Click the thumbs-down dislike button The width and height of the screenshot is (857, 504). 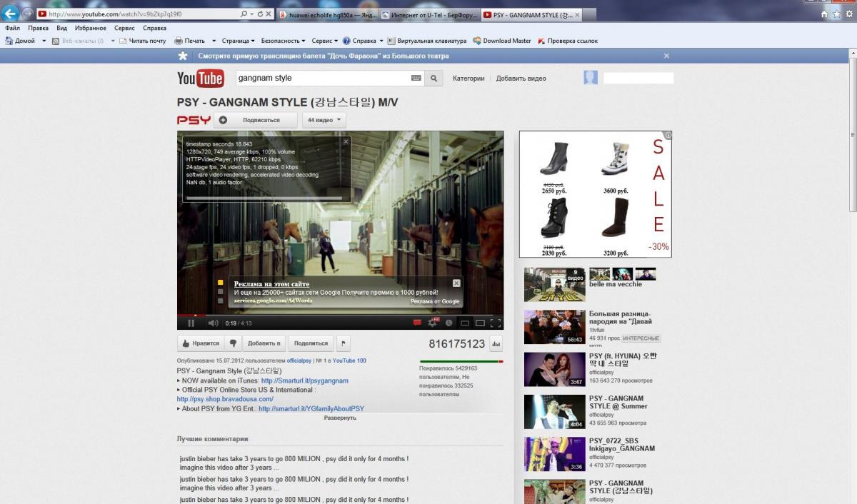233,343
